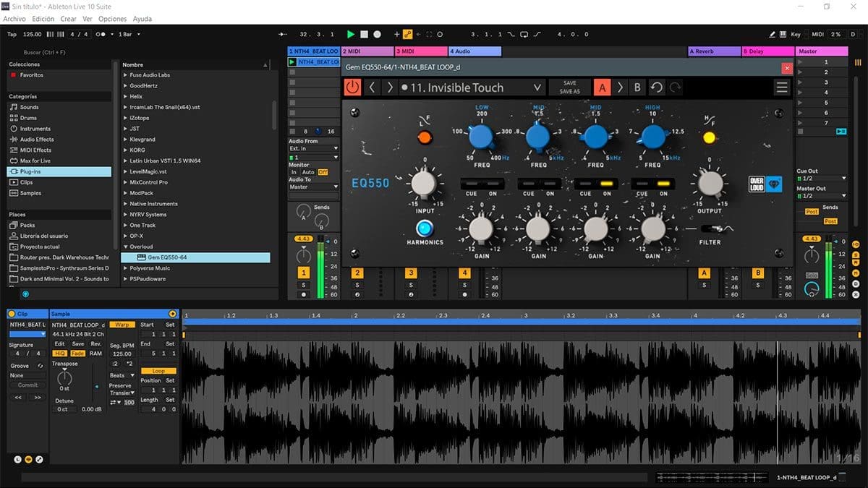Undo the last EQ550 change
Viewport: 868px width, 488px height.
[656, 87]
